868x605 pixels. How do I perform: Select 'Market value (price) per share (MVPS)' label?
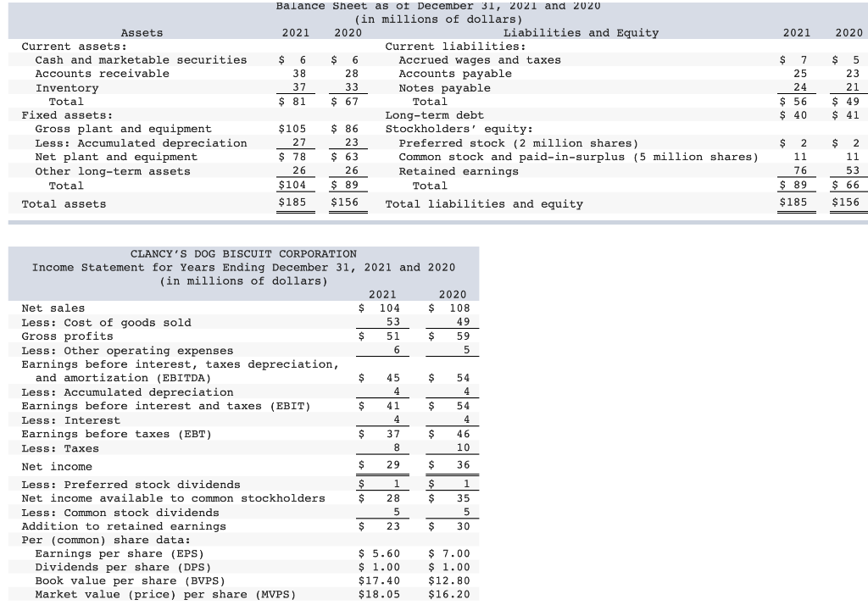(165, 595)
